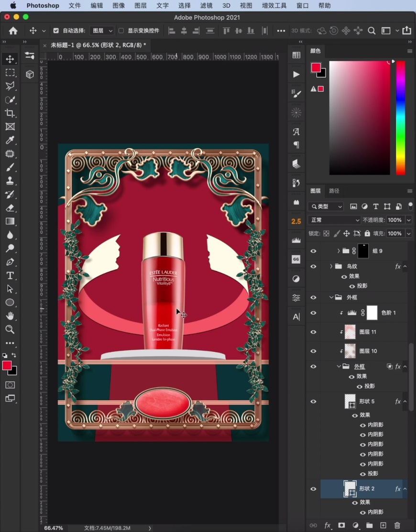Screen dimensions: 416x532
Task: Select the 未标题-1 document tab
Action: click(x=99, y=45)
